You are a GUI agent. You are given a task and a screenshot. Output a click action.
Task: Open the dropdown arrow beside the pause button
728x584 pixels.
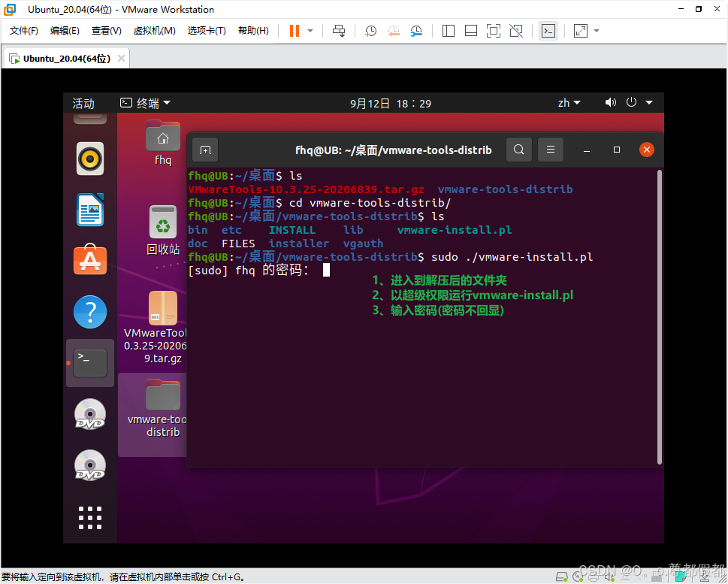click(310, 31)
